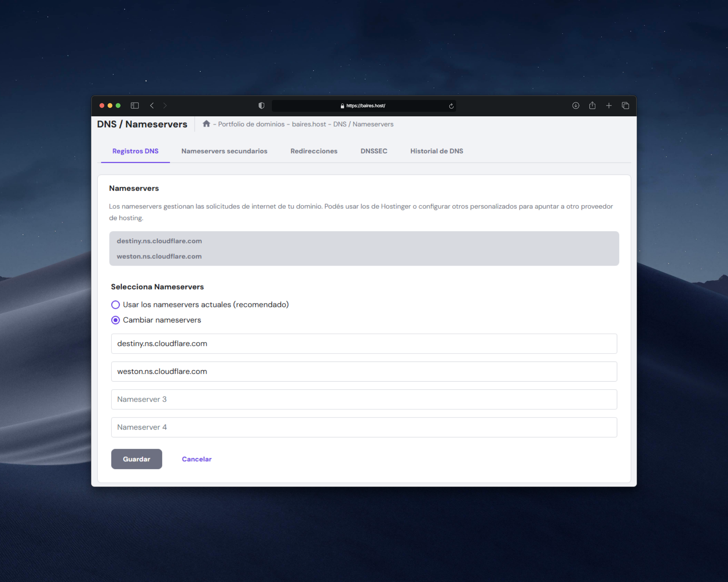Toggle the browser sidebar icon
Viewport: 728px width, 582px height.
135,106
